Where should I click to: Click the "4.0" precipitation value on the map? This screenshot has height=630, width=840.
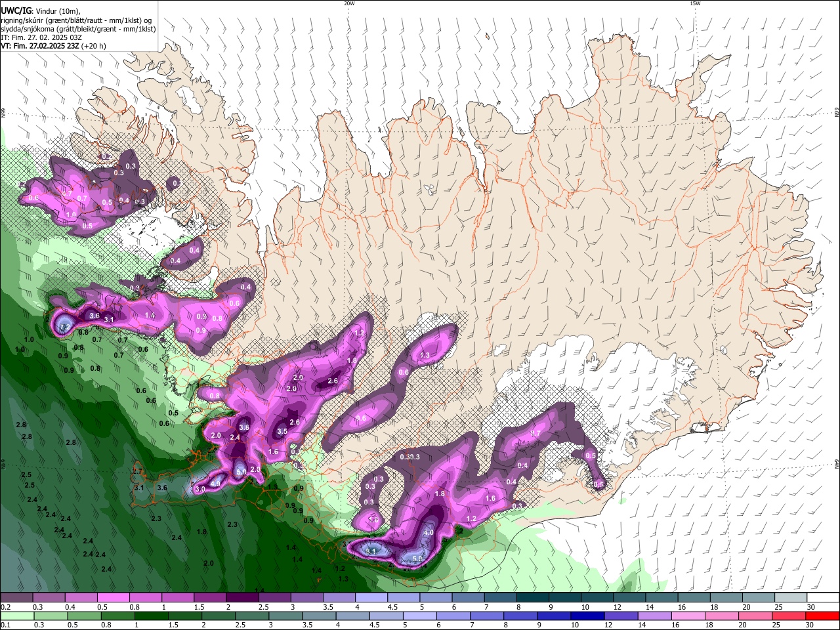tap(429, 532)
